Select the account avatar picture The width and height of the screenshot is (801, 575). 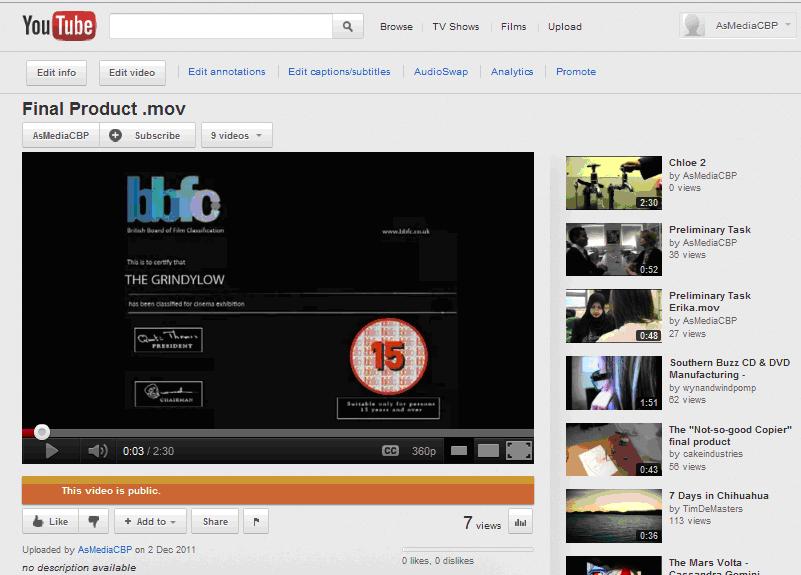pos(694,26)
